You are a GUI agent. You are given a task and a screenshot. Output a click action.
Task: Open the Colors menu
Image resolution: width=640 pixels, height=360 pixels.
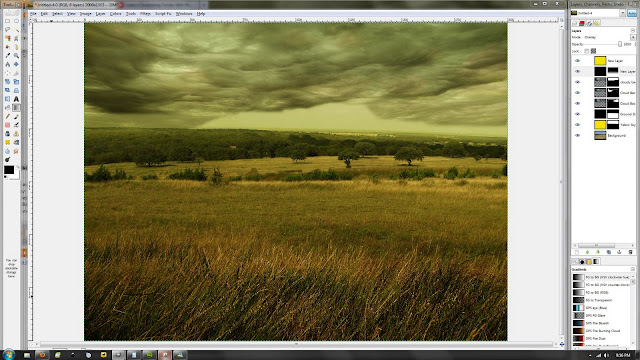pyautogui.click(x=116, y=13)
